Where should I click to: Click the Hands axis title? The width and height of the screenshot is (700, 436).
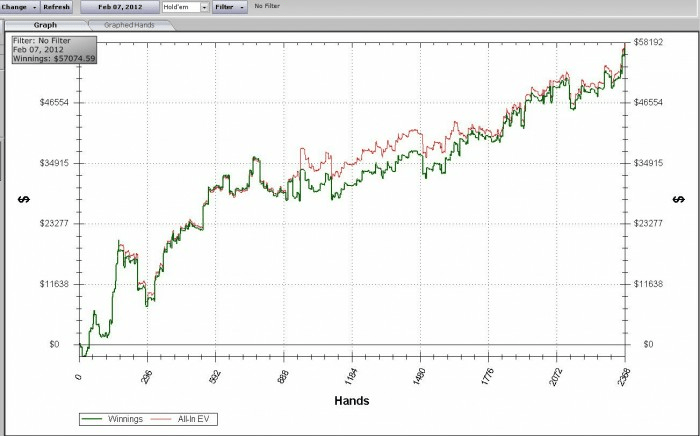point(352,401)
